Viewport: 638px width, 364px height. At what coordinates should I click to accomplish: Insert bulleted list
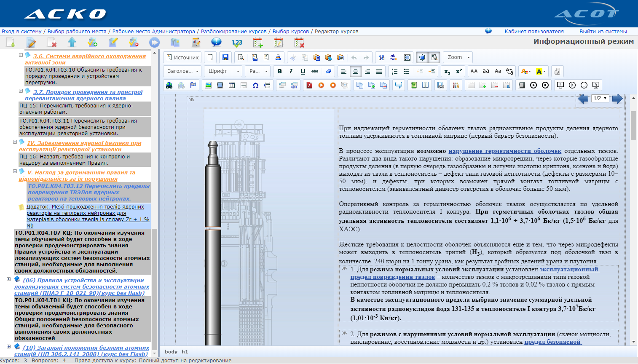[x=406, y=71]
